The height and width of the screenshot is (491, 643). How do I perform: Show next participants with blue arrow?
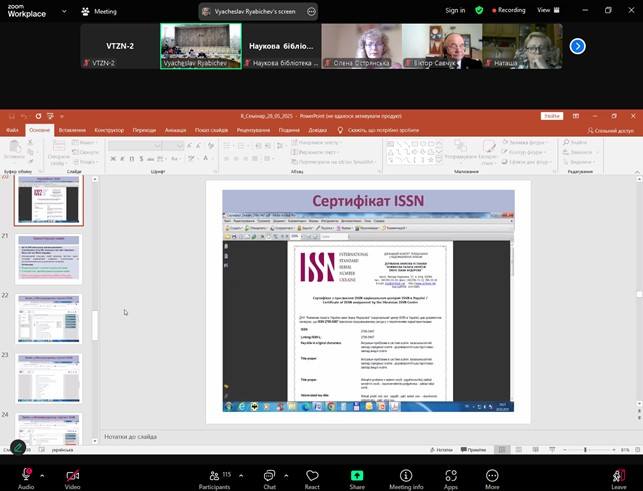pos(577,46)
